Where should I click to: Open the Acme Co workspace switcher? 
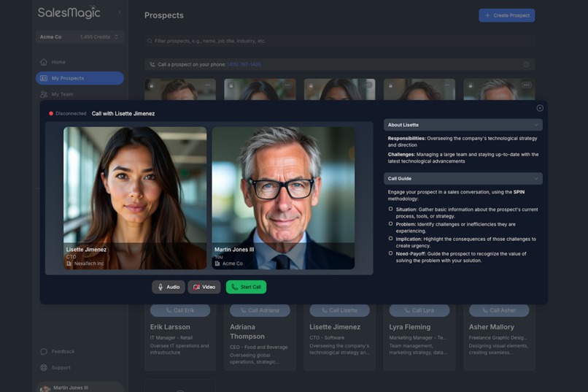(80, 36)
